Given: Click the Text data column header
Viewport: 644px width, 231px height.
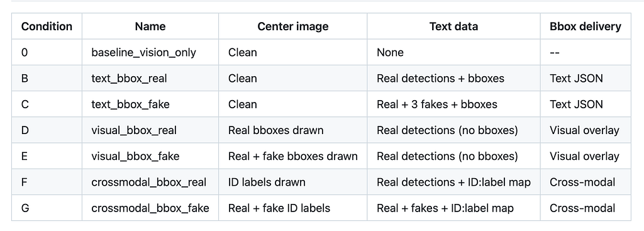Looking at the screenshot, I should click(454, 26).
